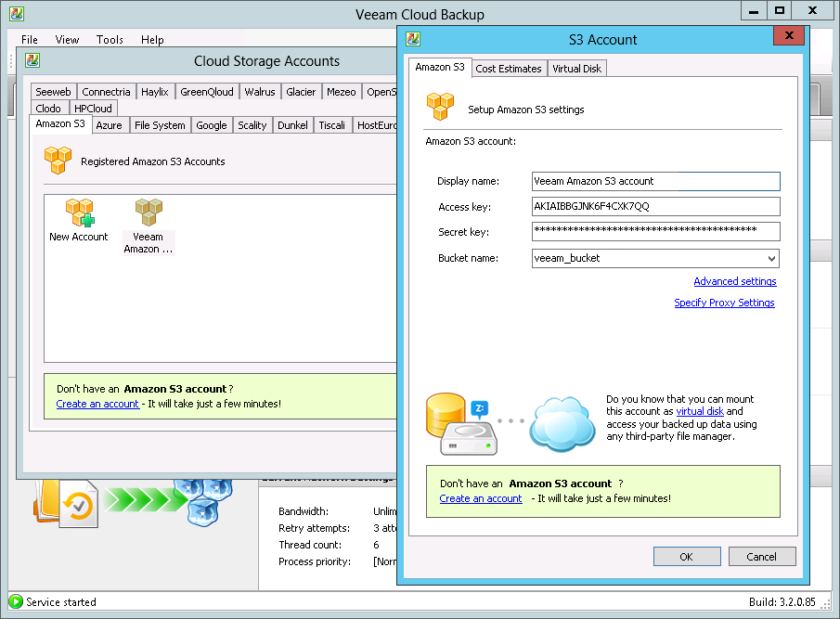Click the Cloud Storage Accounts window icon

click(32, 60)
